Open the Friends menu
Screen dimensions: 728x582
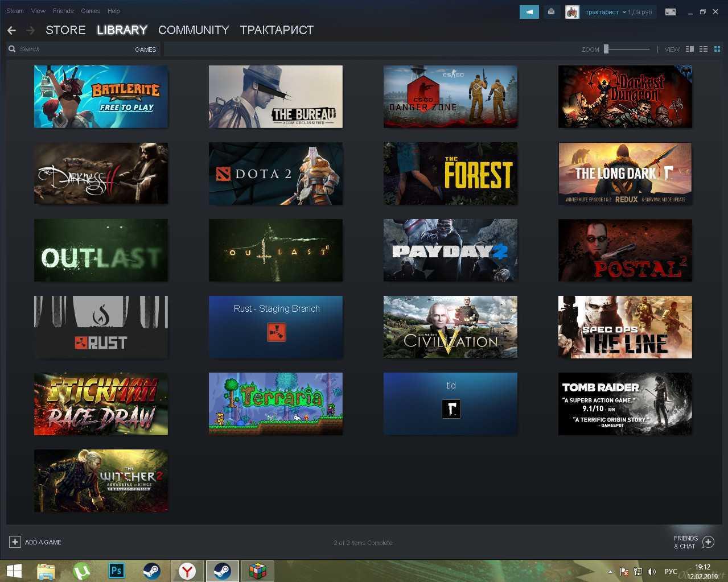pyautogui.click(x=63, y=11)
